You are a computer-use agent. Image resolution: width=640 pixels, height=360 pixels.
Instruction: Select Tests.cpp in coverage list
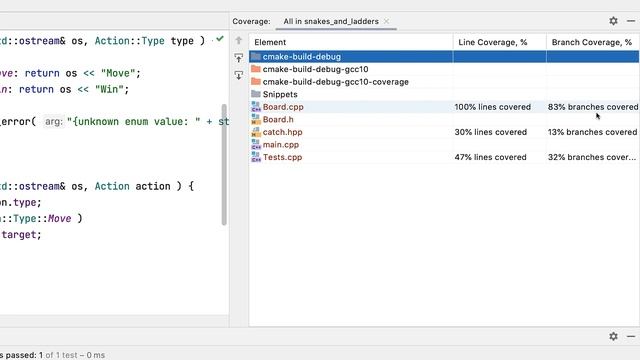pyautogui.click(x=444, y=157)
